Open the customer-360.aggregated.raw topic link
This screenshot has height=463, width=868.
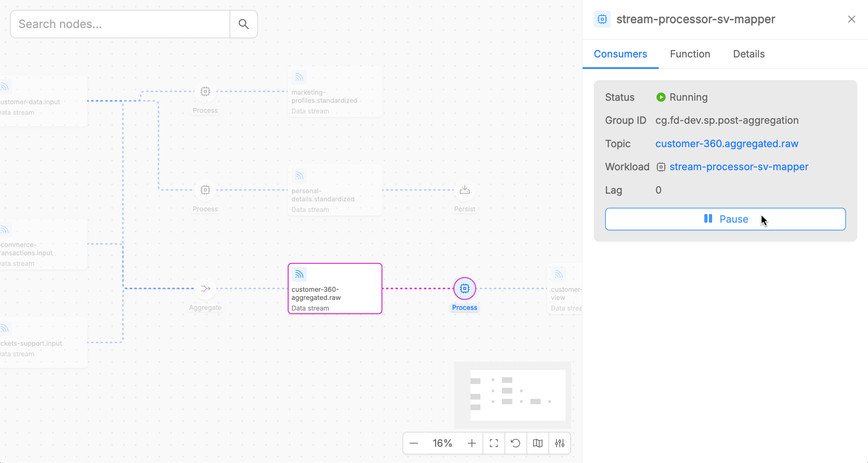pos(727,144)
